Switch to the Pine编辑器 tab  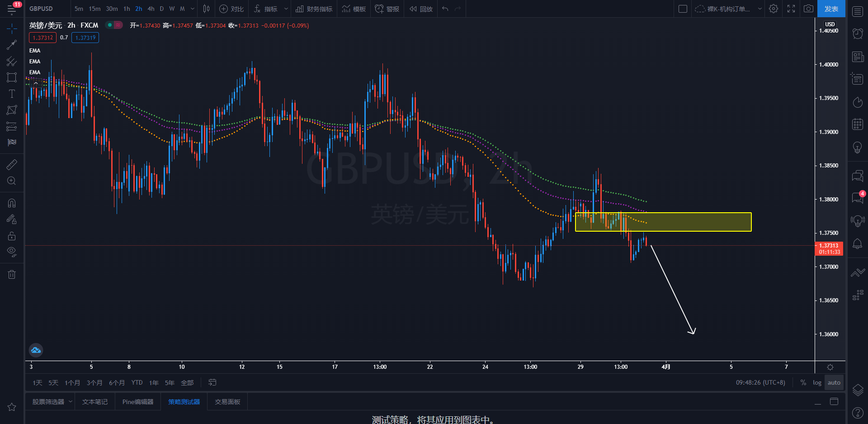click(x=138, y=402)
